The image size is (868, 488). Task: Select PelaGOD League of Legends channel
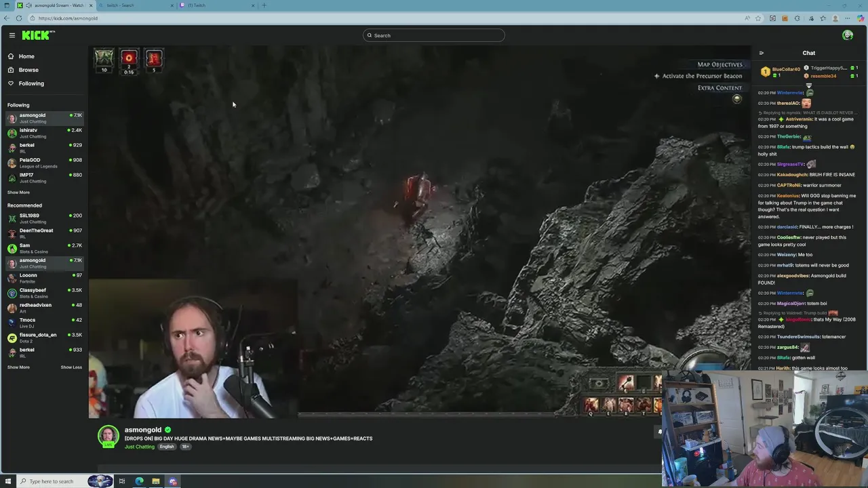point(44,163)
